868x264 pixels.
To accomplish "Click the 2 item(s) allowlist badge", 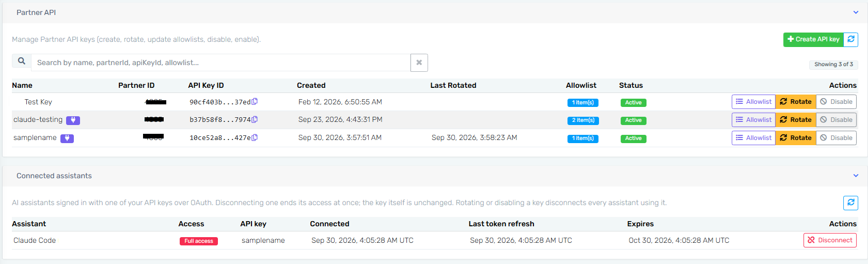I will (583, 120).
